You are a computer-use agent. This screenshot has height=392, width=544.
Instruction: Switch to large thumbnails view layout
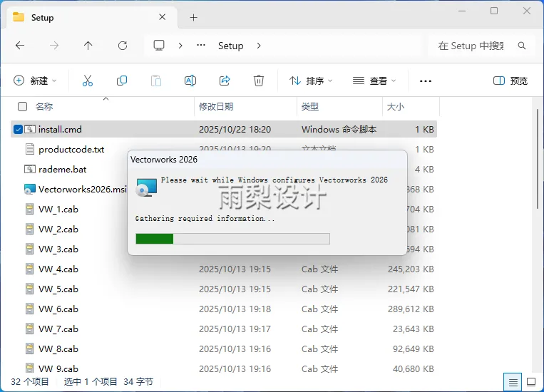coord(531,382)
